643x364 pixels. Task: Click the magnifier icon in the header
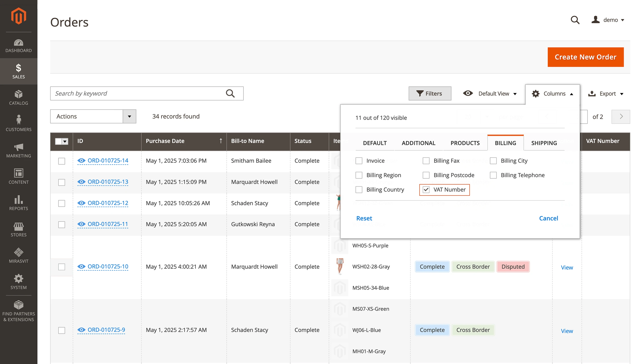[575, 20]
